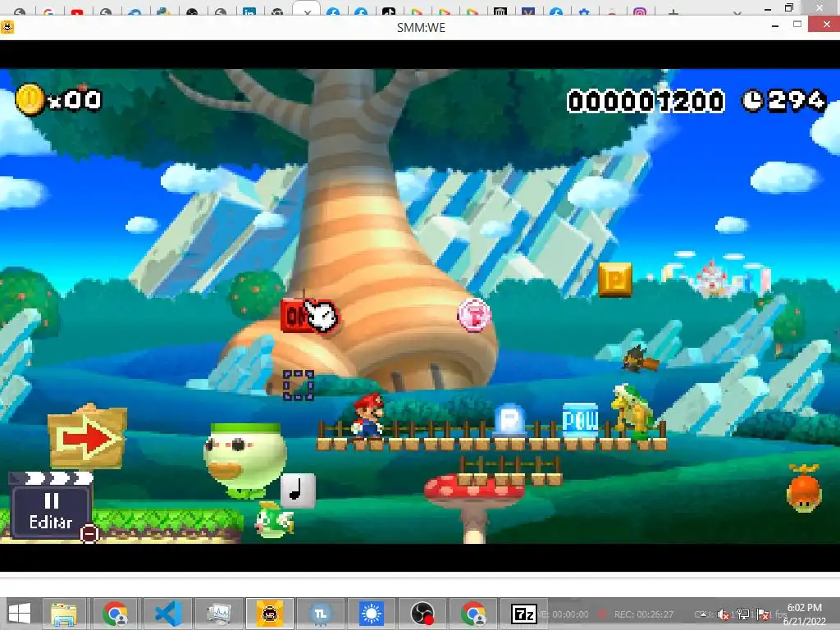The height and width of the screenshot is (630, 840).
Task: Click the timer clock icon
Action: (753, 101)
